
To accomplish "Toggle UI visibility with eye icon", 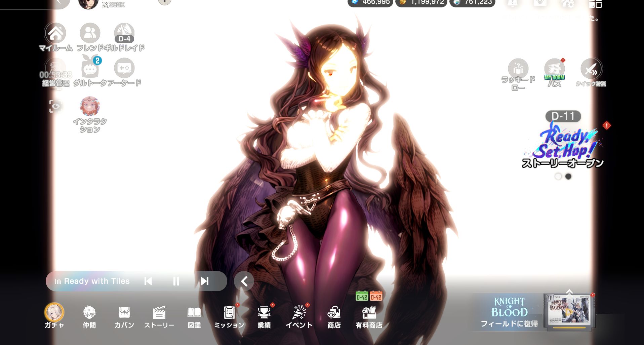I will [x=55, y=106].
